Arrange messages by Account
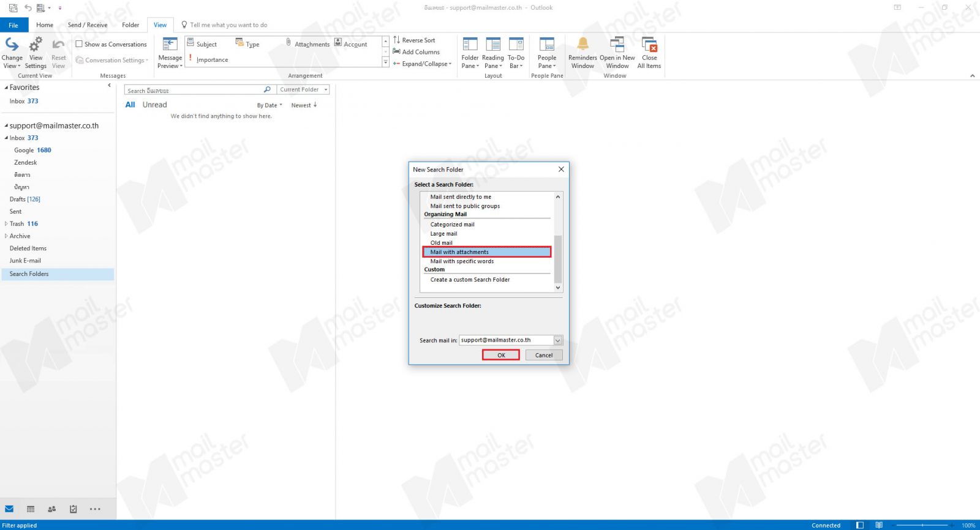This screenshot has width=980, height=530. 351,44
